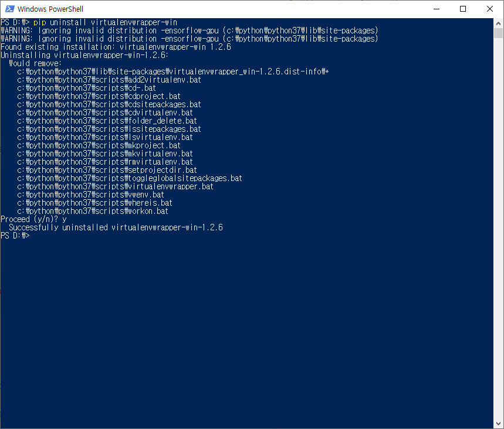The width and height of the screenshot is (504, 429).
Task: Click the mkvirtualenv.bat path line
Action: pyautogui.click(x=105, y=154)
